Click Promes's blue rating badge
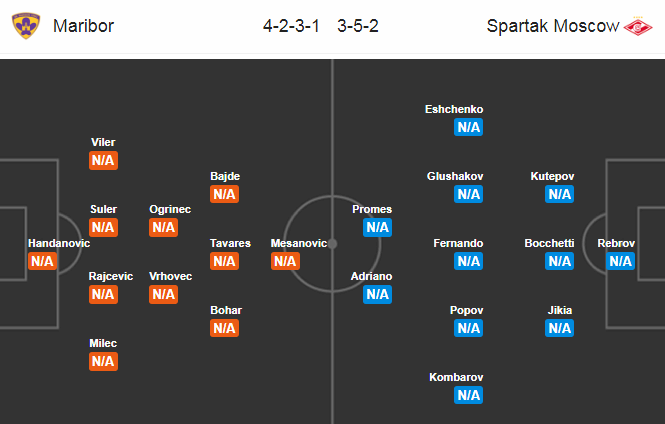 (x=377, y=227)
